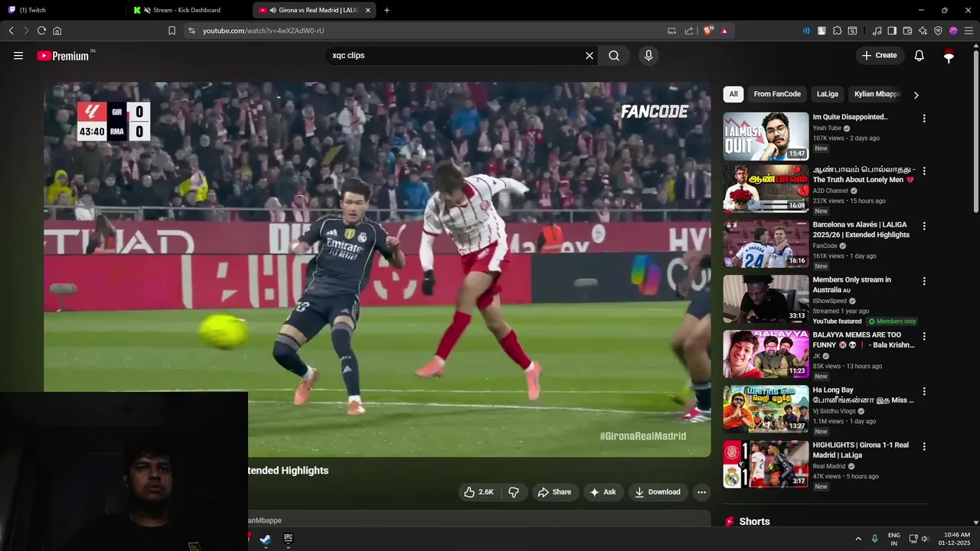The height and width of the screenshot is (551, 980).
Task: Go to the browser home page
Action: coord(57,31)
